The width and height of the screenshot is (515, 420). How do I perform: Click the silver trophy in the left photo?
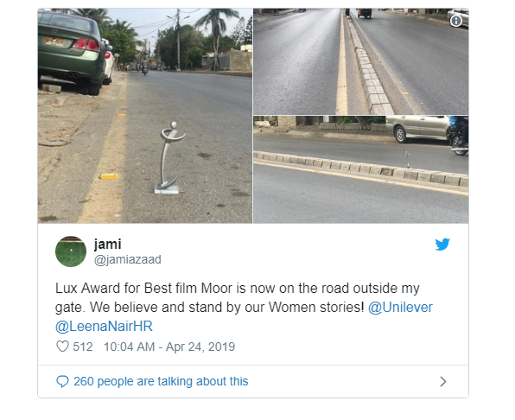[168, 157]
